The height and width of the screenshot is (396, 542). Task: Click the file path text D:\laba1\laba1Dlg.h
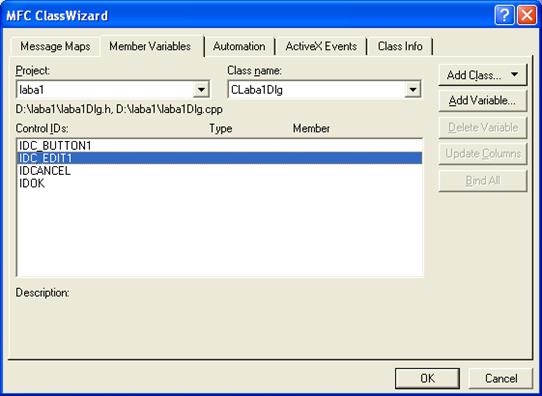pos(64,110)
